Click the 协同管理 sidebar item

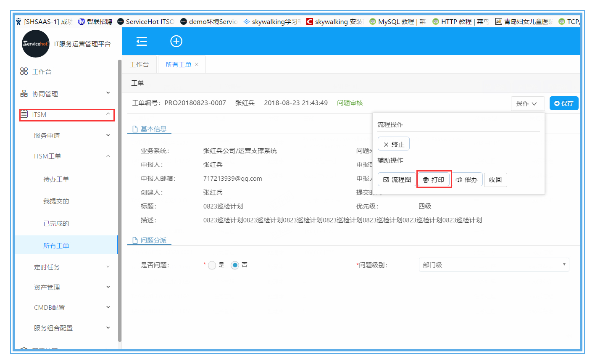point(45,94)
